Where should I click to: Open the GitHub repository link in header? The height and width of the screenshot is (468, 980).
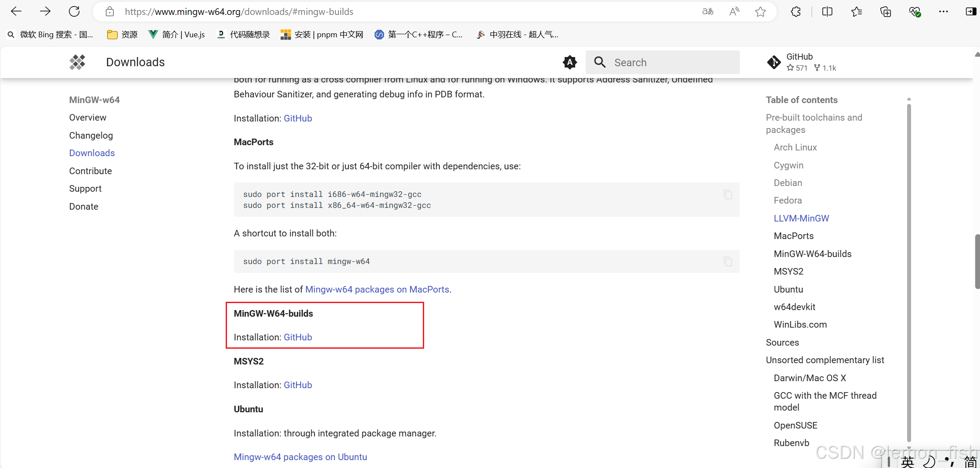(x=802, y=62)
